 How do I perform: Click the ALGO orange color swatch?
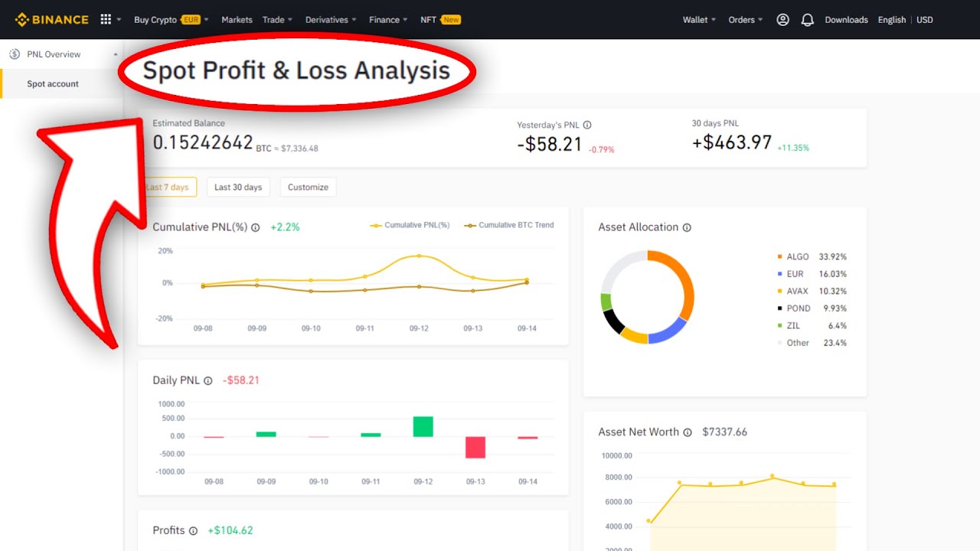[x=779, y=257]
